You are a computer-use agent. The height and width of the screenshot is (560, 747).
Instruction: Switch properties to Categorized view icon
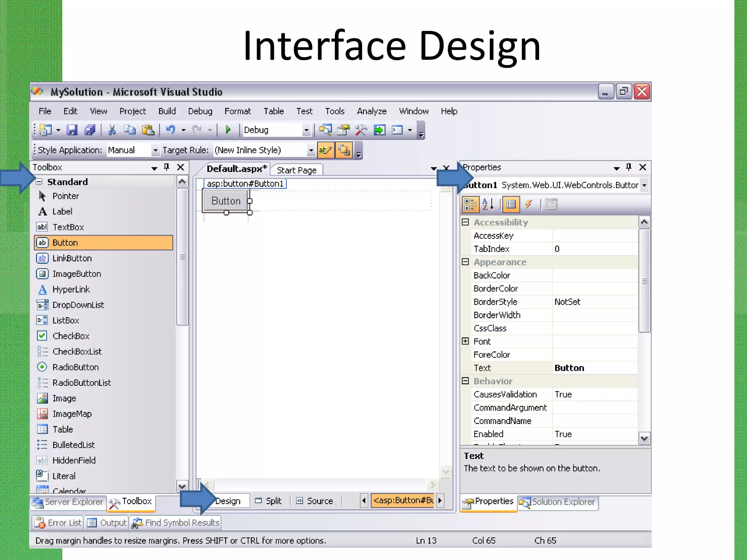tap(470, 205)
